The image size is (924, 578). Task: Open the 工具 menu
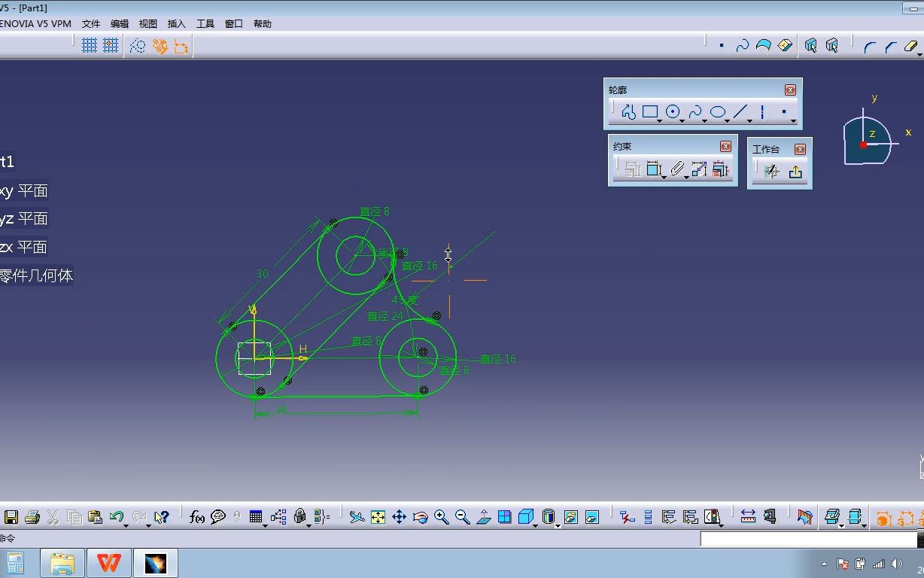pyautogui.click(x=205, y=24)
